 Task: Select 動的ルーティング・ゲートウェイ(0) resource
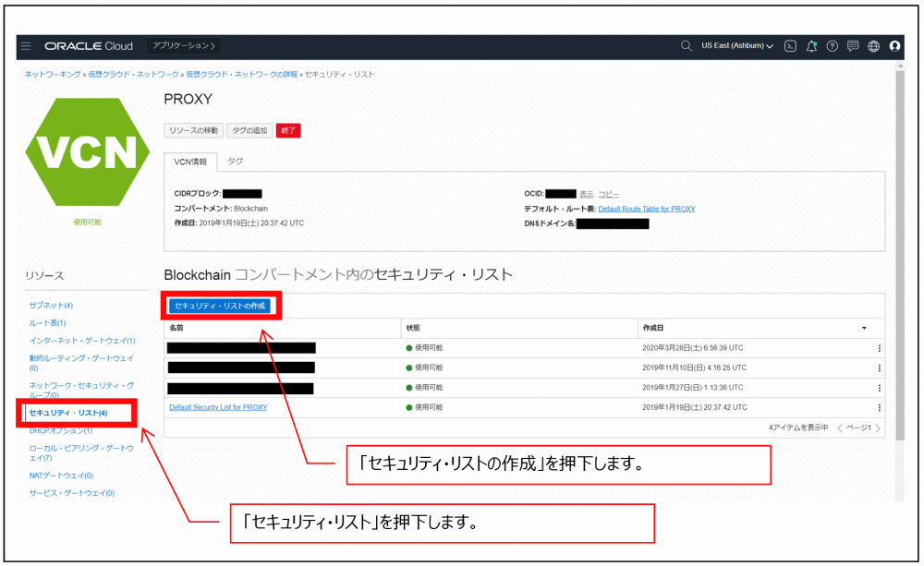coord(81,363)
